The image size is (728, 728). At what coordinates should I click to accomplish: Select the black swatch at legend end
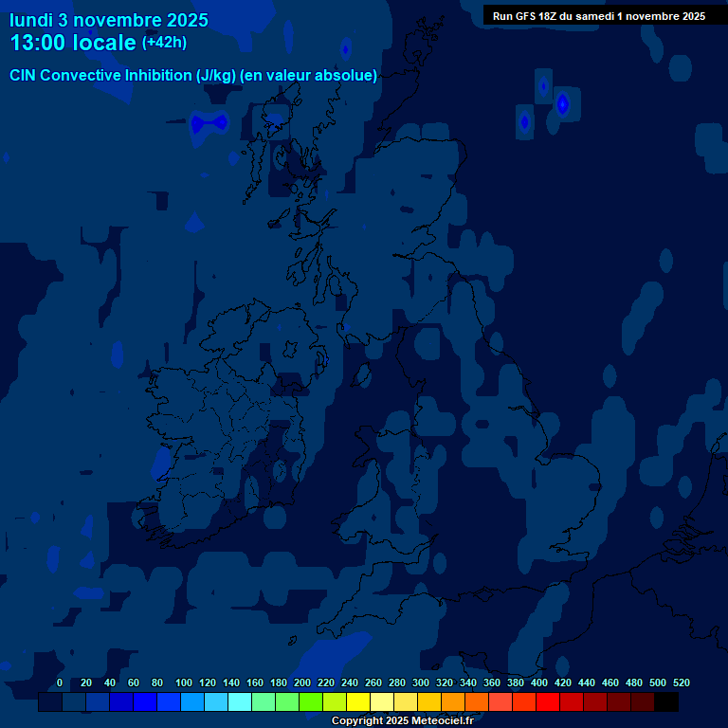coord(666,702)
